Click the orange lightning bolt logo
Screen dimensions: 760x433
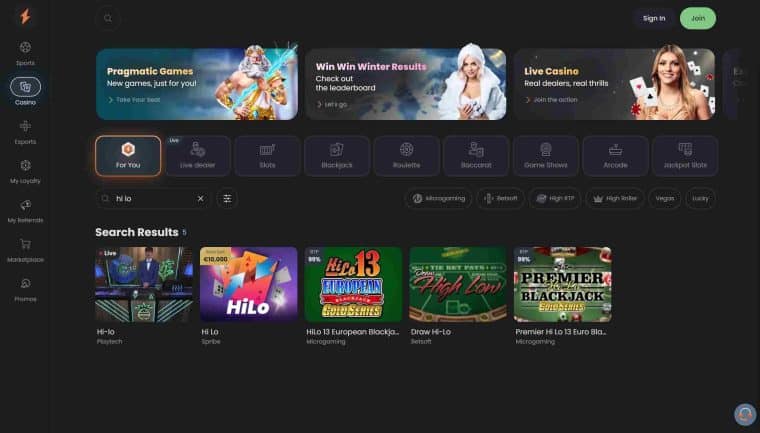point(25,16)
